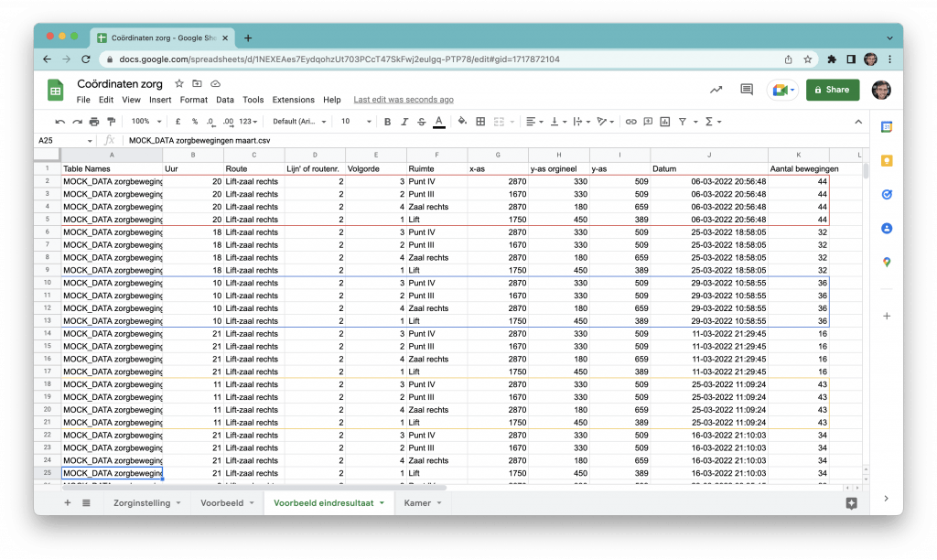
Task: Toggle italic formatting
Action: tap(404, 122)
